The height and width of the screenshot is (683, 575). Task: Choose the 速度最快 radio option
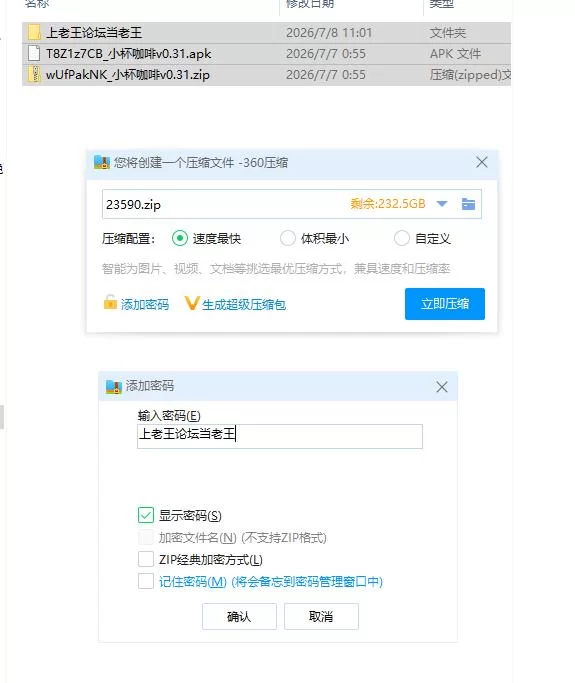coord(180,238)
